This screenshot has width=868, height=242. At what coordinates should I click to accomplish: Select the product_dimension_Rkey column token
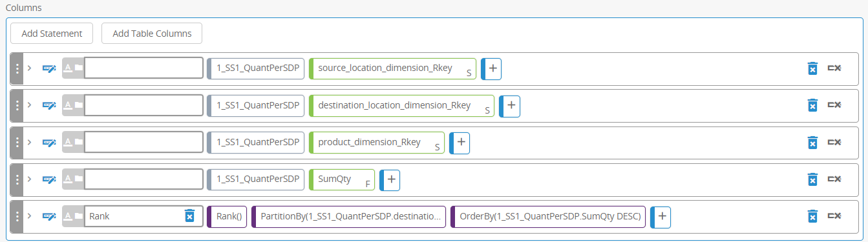pyautogui.click(x=376, y=142)
